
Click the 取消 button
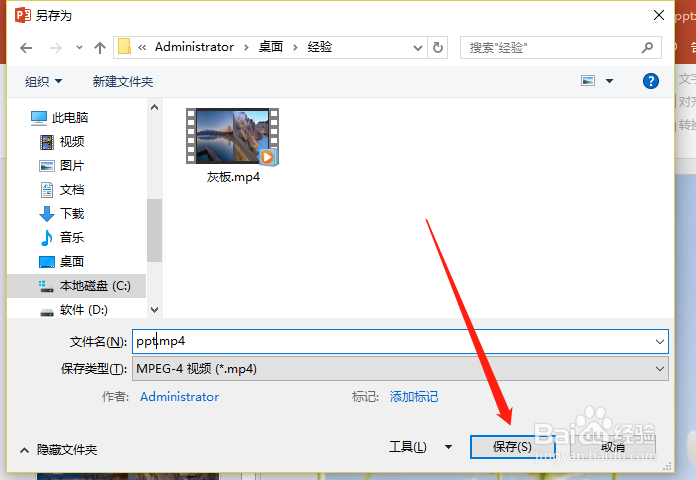pos(613,446)
